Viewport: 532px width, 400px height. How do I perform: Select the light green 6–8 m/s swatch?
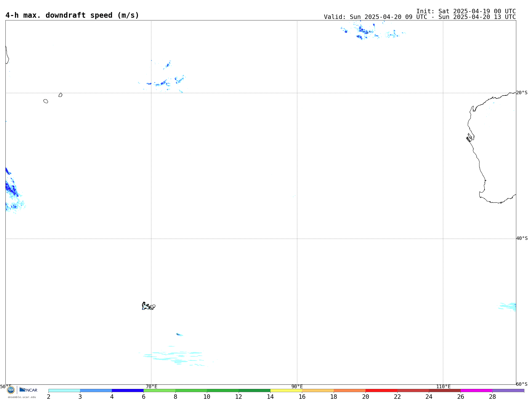point(159,390)
